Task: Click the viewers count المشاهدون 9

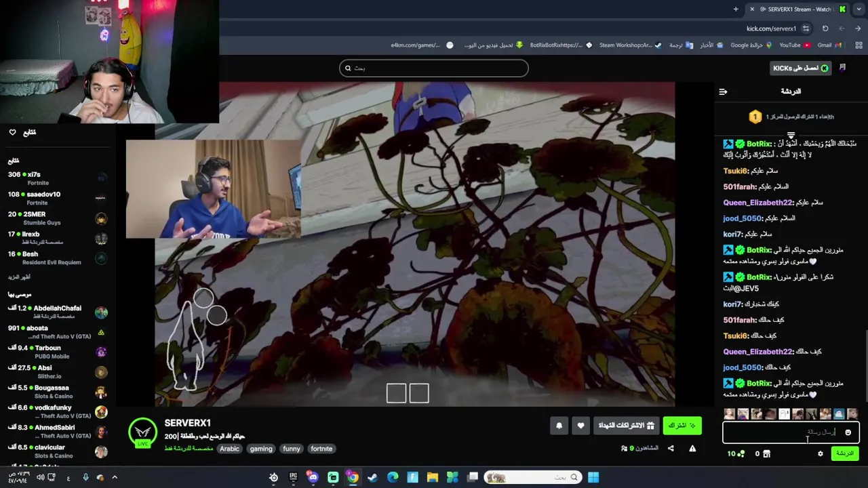Action: coord(639,448)
